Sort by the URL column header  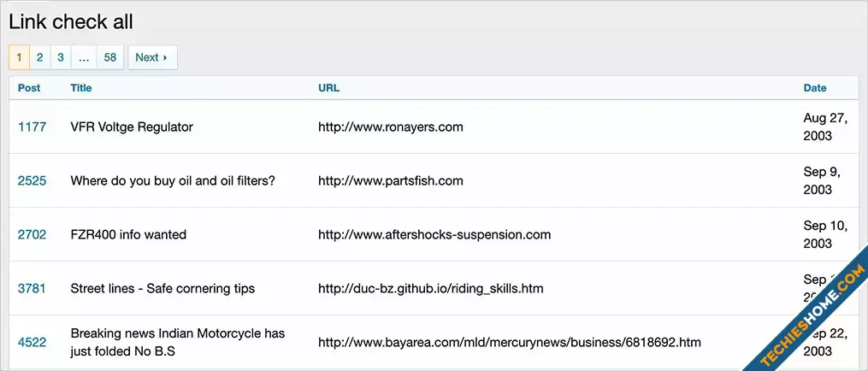pyautogui.click(x=329, y=87)
